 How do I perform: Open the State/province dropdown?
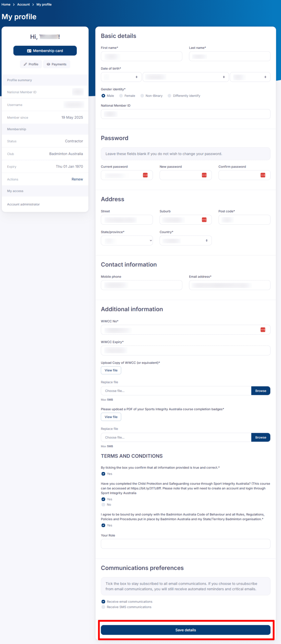127,241
